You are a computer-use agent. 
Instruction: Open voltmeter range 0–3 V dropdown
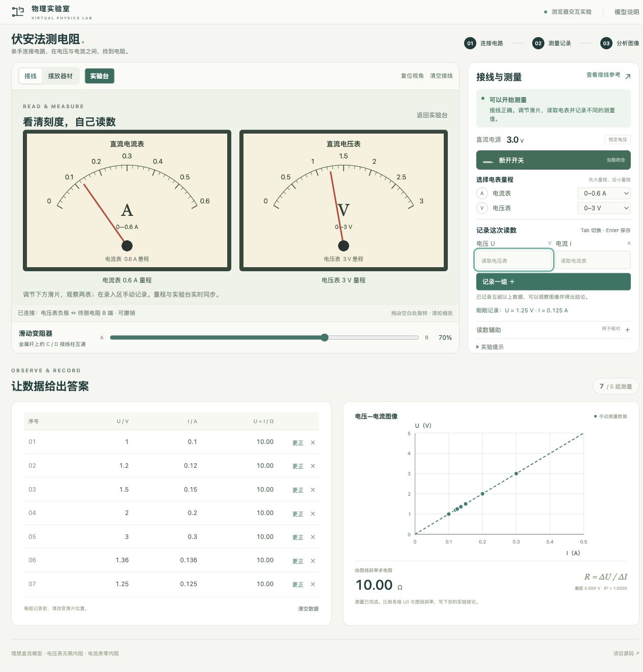[x=604, y=208]
